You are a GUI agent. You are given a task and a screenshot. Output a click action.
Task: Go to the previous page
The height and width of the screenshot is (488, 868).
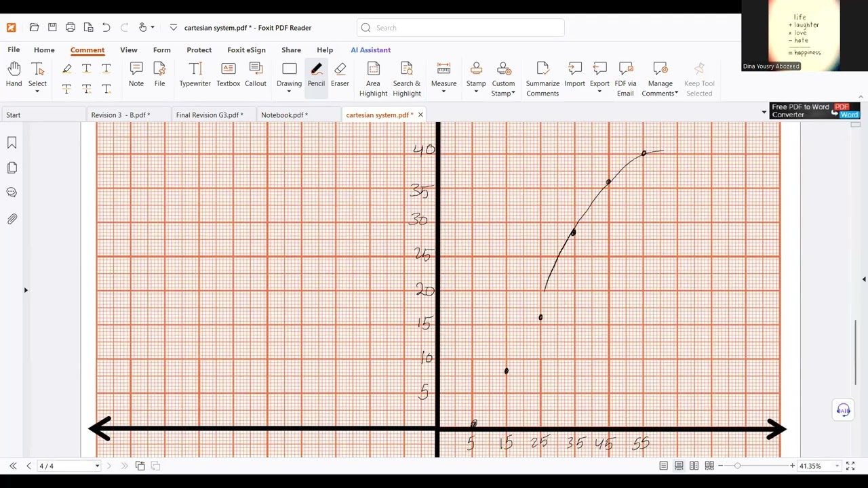pos(28,466)
